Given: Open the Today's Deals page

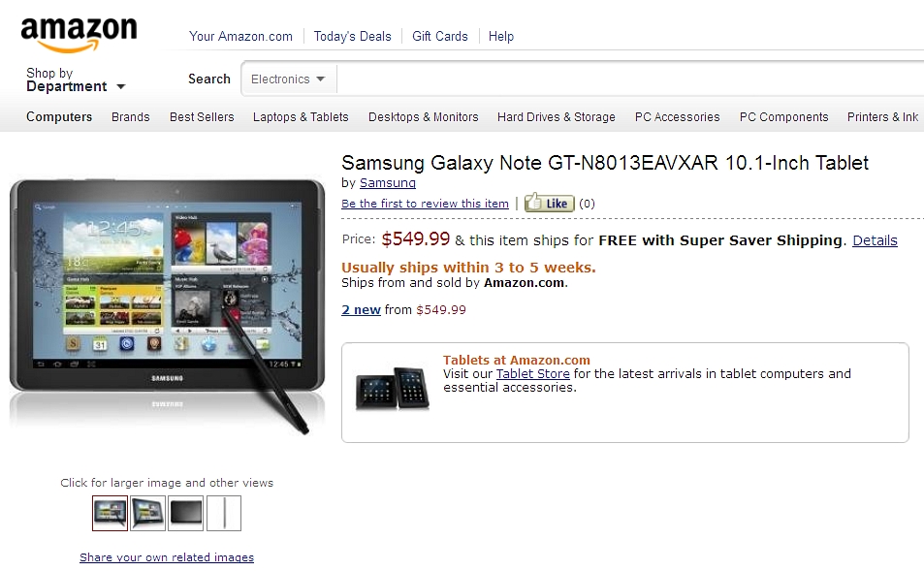Looking at the screenshot, I should pyautogui.click(x=352, y=37).
